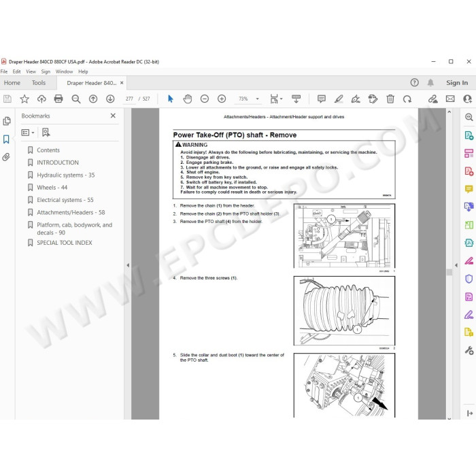Close the Draper Header document tab
Viewport: 476px width, 476px height.
[122, 82]
